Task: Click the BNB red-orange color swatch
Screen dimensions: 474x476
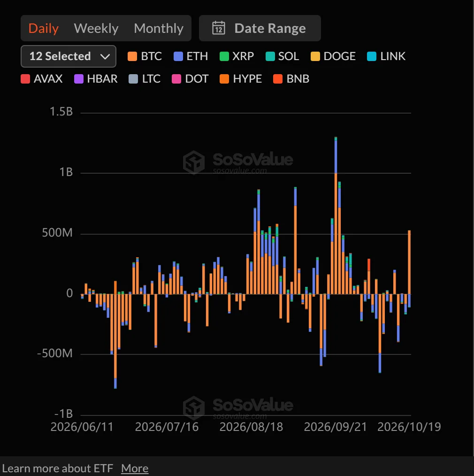Action: (x=278, y=79)
